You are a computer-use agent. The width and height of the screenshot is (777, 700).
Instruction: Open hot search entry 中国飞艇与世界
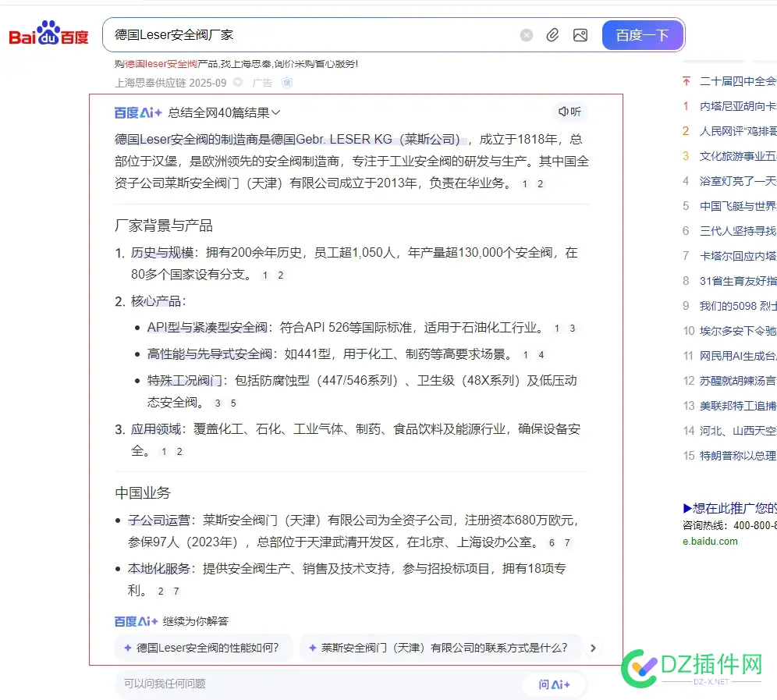tap(729, 205)
